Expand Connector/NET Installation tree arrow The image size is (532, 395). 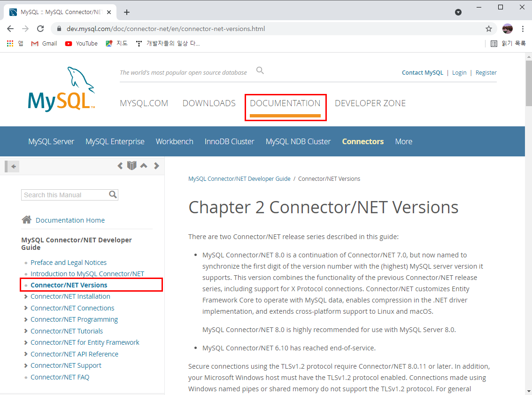coord(26,296)
